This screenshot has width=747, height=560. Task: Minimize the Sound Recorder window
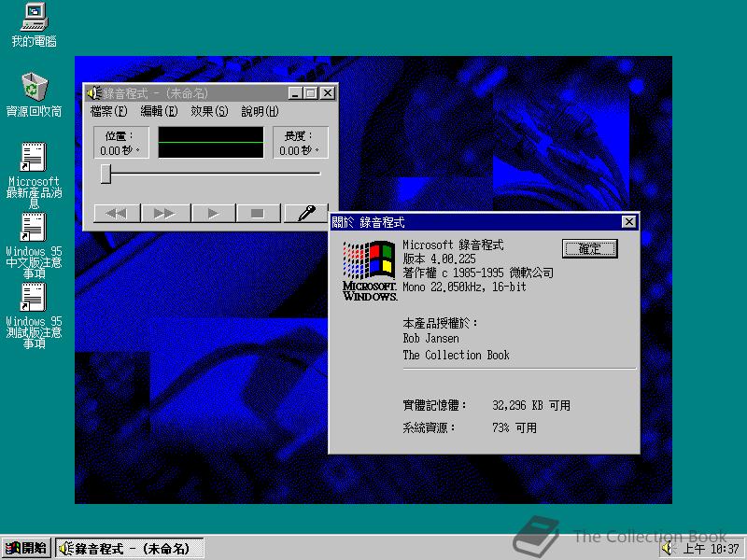296,92
